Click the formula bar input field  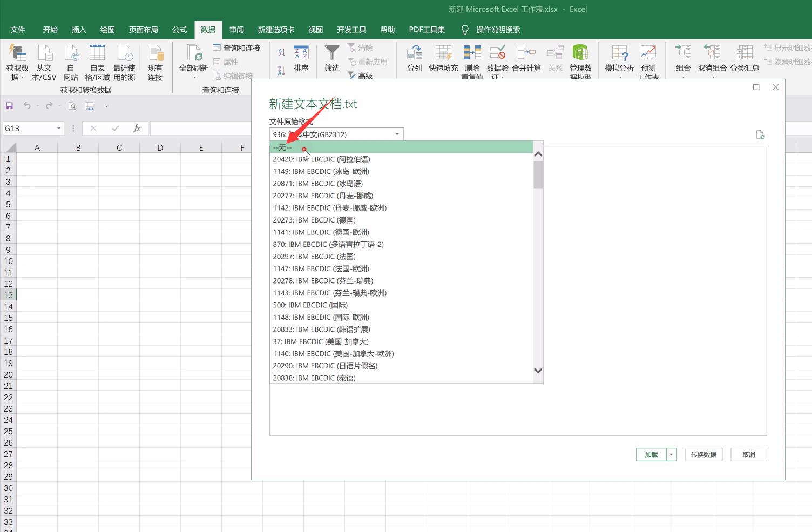201,128
